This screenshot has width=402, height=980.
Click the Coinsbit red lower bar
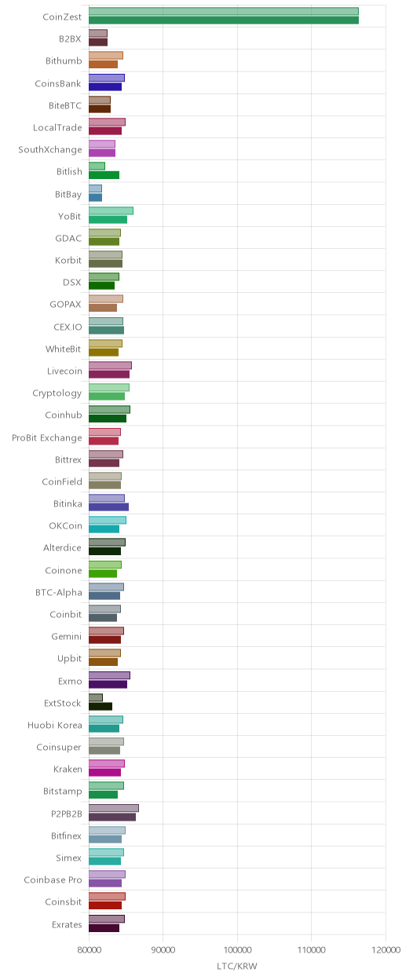(x=105, y=905)
